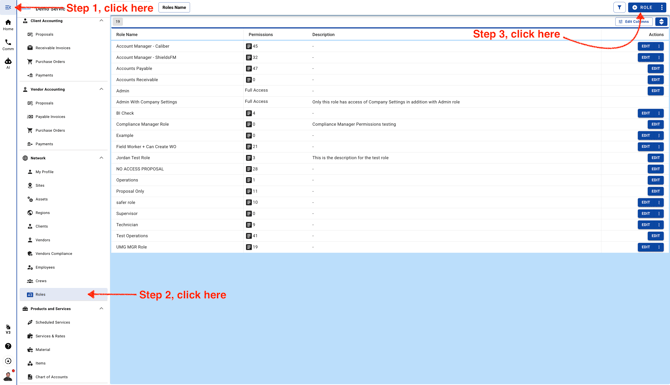Click permissions icon for Test Operations row
Viewport: 670px width, 385px height.
click(x=249, y=236)
